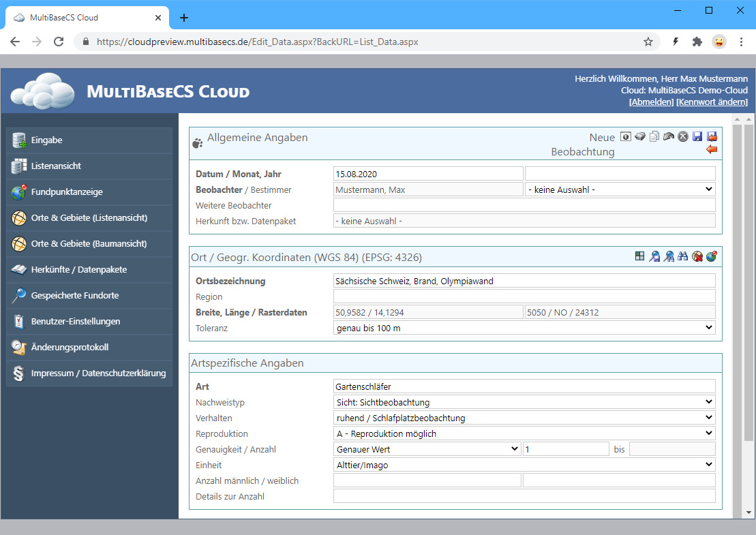Click the globe with red pin icon
This screenshot has width=756, height=535.
[712, 256]
